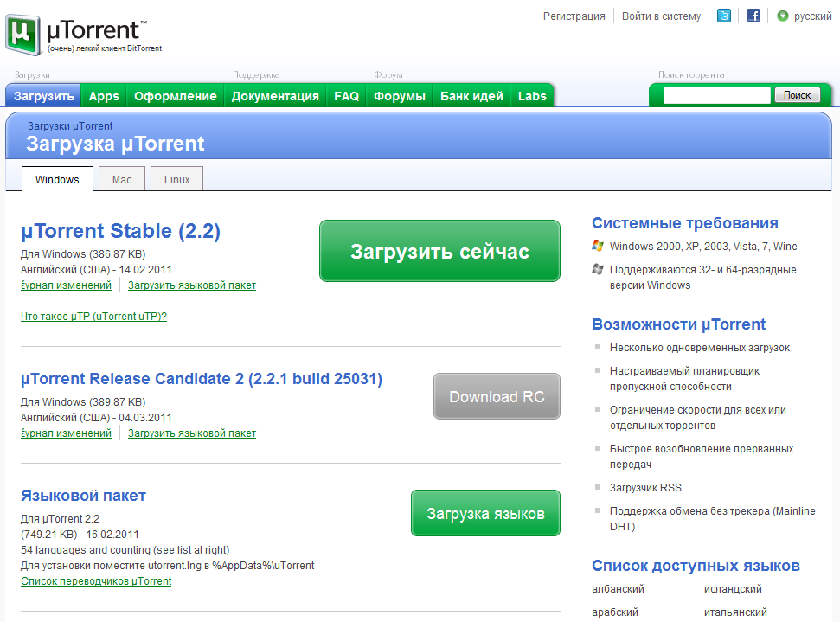
Task: Go to the Оформление menu item
Action: [175, 96]
